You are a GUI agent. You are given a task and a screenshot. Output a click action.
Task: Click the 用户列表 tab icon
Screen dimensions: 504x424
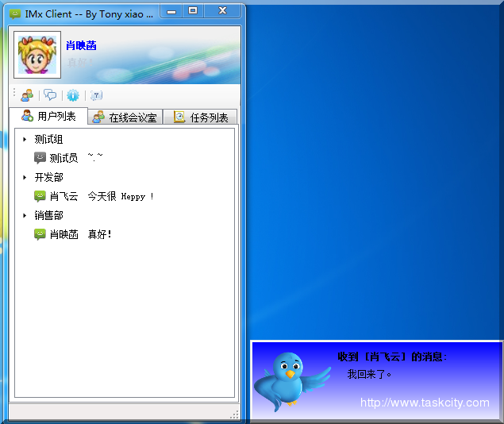pos(27,115)
